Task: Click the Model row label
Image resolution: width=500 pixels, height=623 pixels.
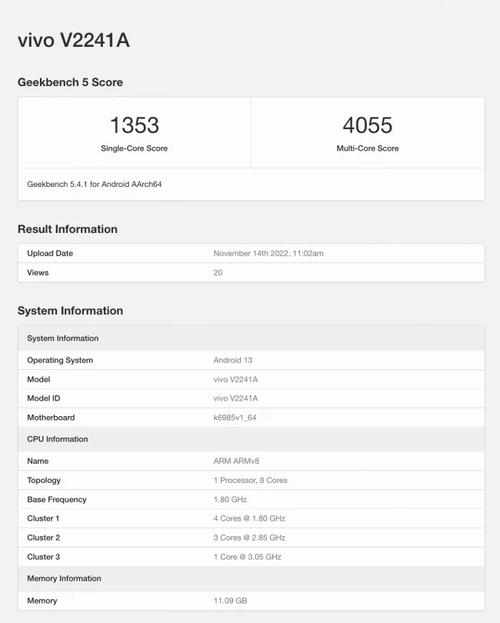Action: coord(39,379)
